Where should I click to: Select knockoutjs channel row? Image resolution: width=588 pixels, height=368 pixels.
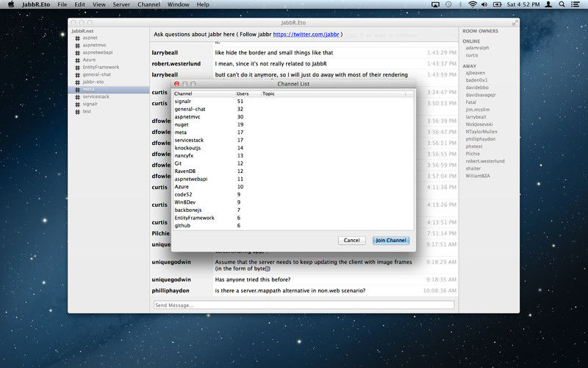[293, 148]
